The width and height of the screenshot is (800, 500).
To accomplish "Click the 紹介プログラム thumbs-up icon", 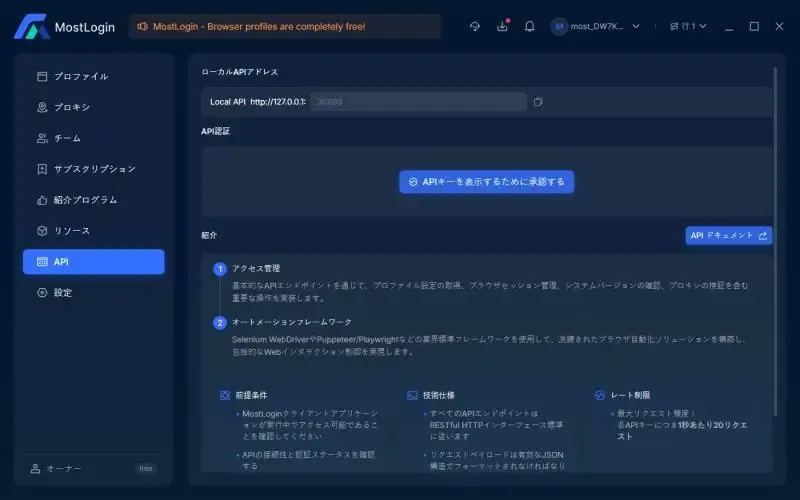I will coord(42,200).
